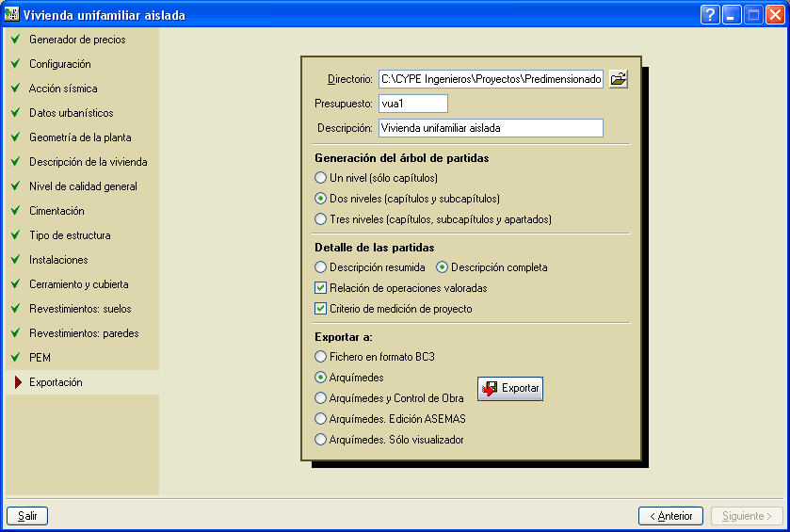Click the Exportar button
The image size is (790, 532).
[509, 389]
